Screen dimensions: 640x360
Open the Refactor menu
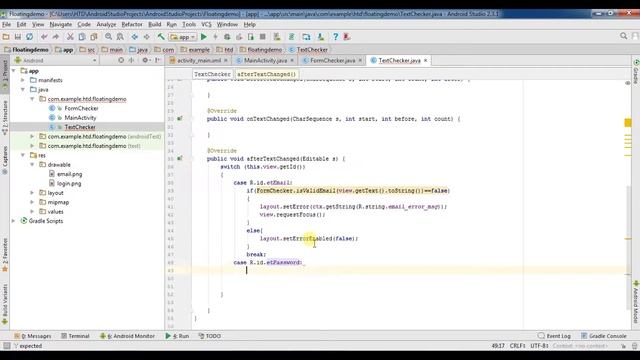132,24
